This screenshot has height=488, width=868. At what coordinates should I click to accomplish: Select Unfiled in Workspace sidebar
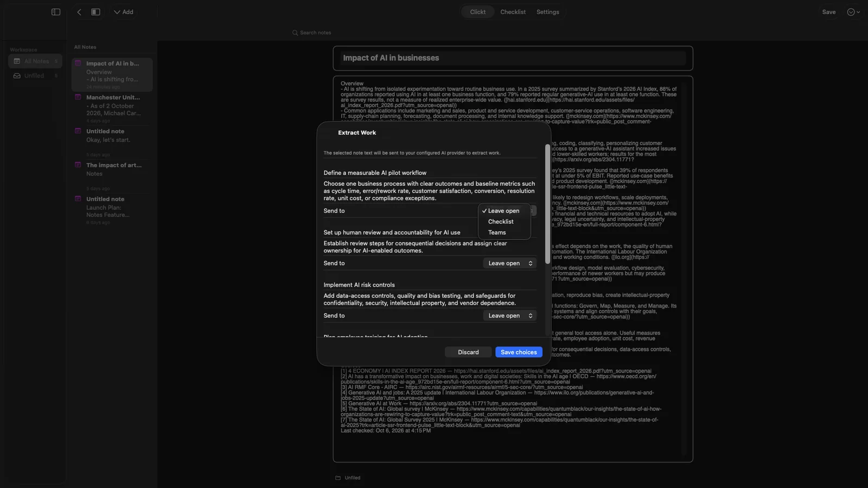point(35,76)
